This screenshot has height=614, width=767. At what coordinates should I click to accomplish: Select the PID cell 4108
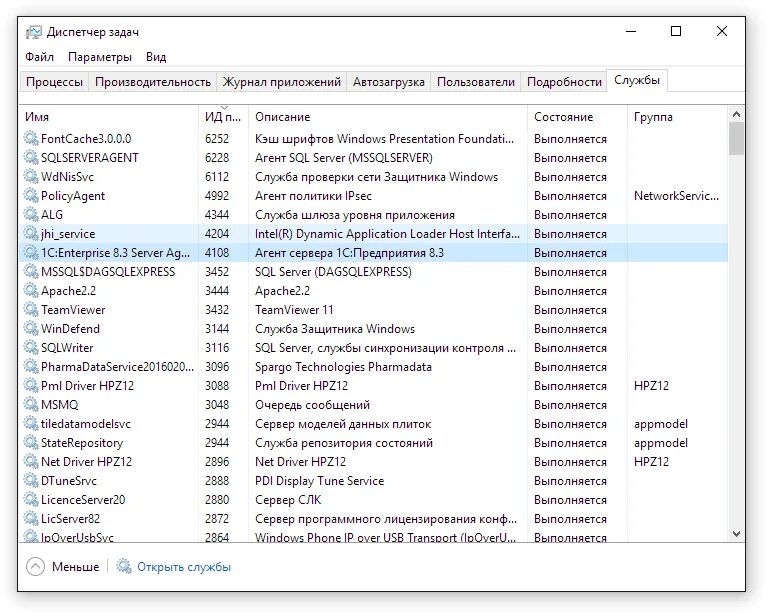[217, 253]
